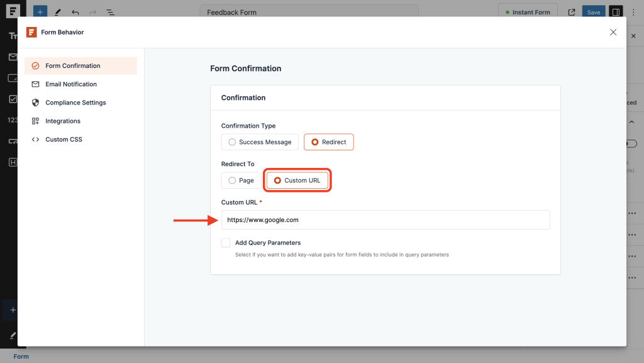Open the Document Overview list icon
Viewport: 644px width, 363px height.
click(109, 11)
